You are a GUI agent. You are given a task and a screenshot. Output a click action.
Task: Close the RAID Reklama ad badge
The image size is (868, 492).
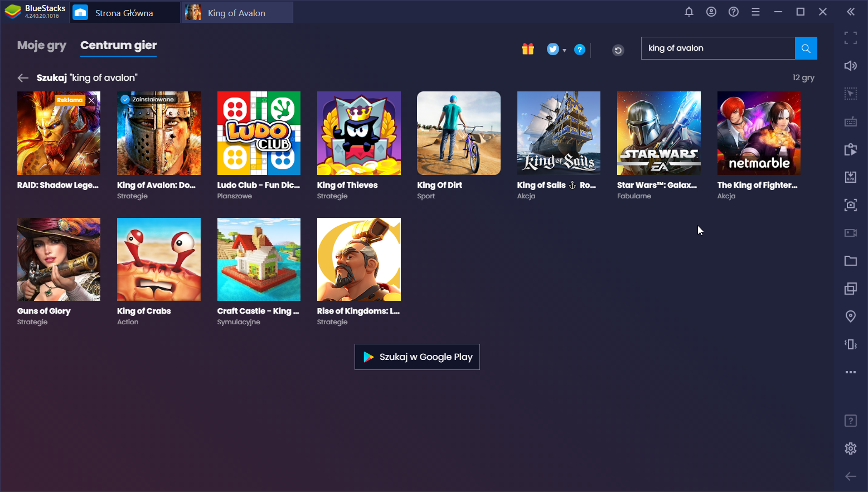pyautogui.click(x=91, y=100)
